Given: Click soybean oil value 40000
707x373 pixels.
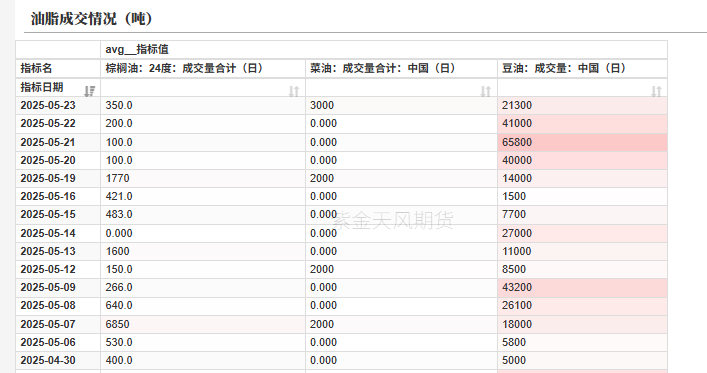Looking at the screenshot, I should click(517, 161).
